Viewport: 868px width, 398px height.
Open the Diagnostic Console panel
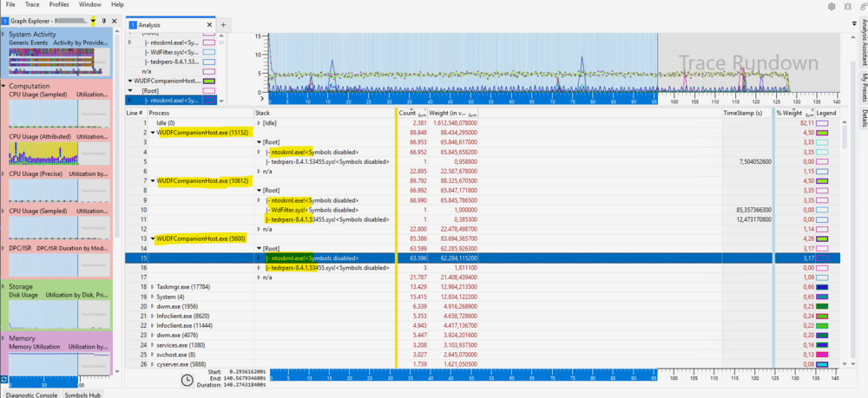click(x=30, y=395)
